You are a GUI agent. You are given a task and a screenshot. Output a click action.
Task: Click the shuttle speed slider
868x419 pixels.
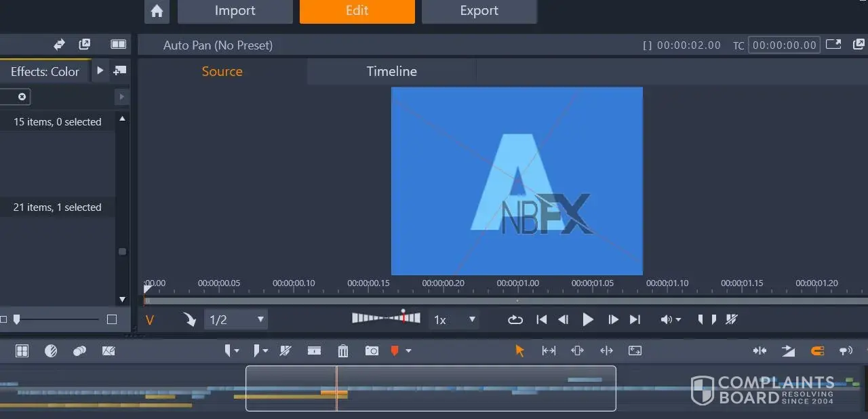386,318
